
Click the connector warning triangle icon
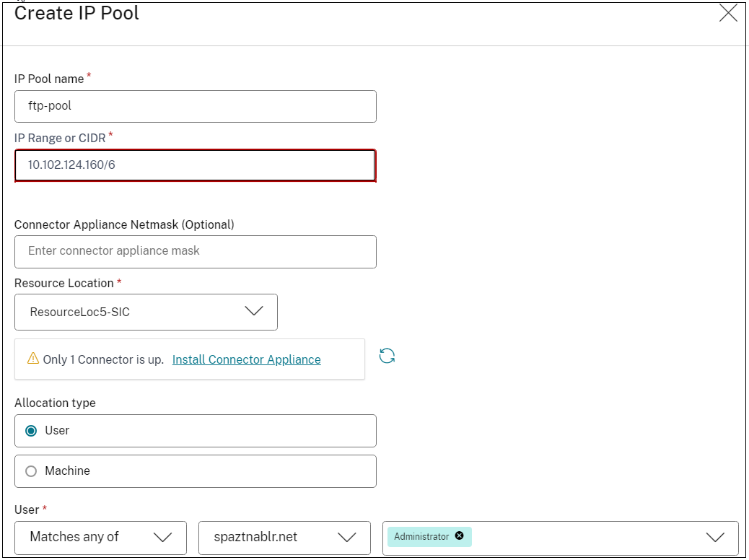[32, 359]
